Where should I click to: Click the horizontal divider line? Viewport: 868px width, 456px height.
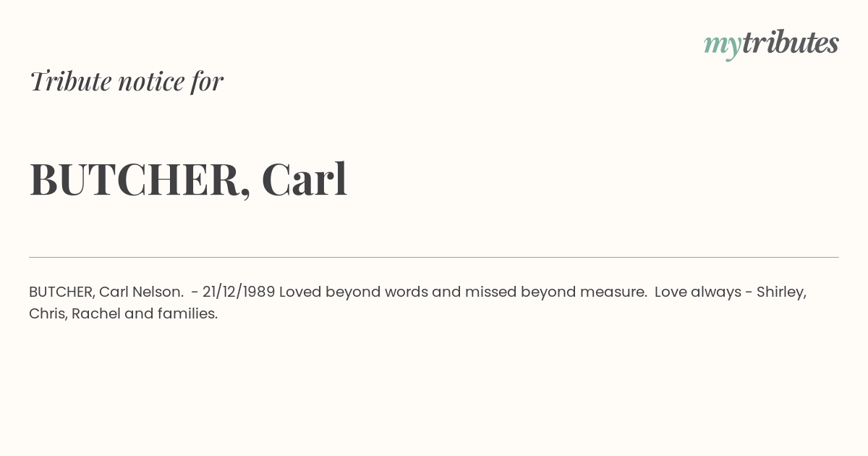pos(434,257)
